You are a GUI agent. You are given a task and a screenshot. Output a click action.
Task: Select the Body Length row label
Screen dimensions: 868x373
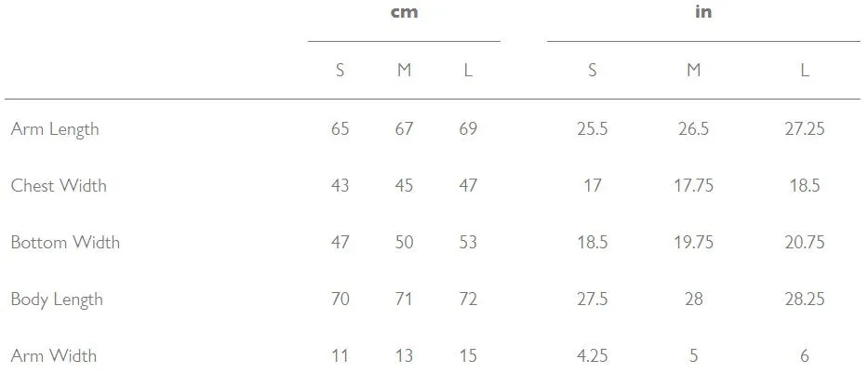tap(57, 300)
